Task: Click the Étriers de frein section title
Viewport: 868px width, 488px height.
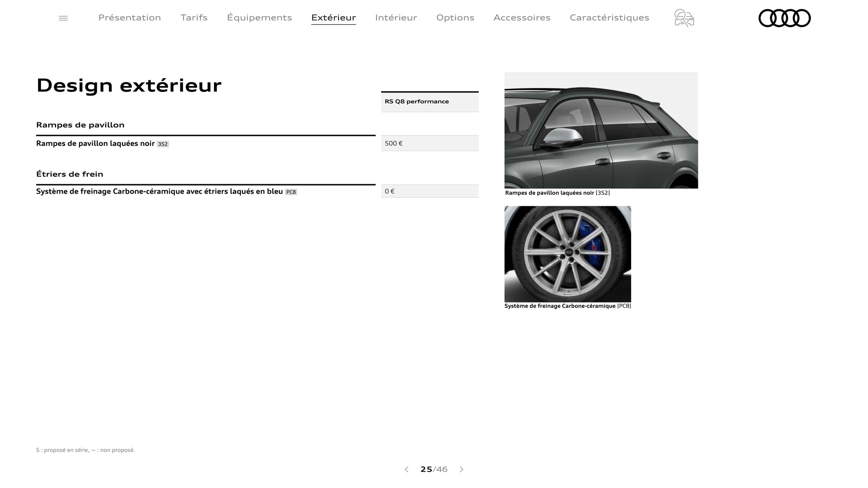Action: (x=70, y=174)
